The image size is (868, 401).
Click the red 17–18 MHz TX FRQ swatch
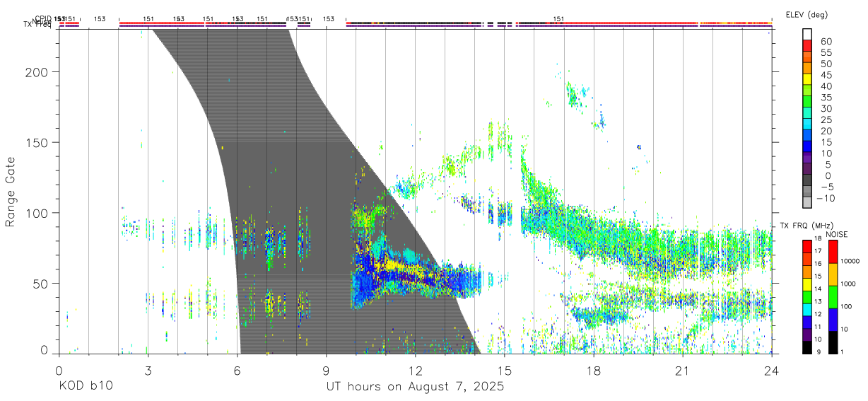click(x=807, y=245)
